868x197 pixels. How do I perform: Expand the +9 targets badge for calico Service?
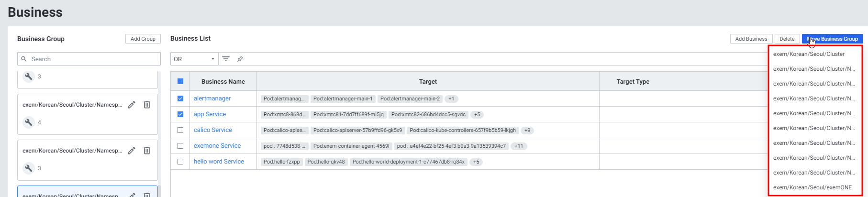(x=527, y=131)
